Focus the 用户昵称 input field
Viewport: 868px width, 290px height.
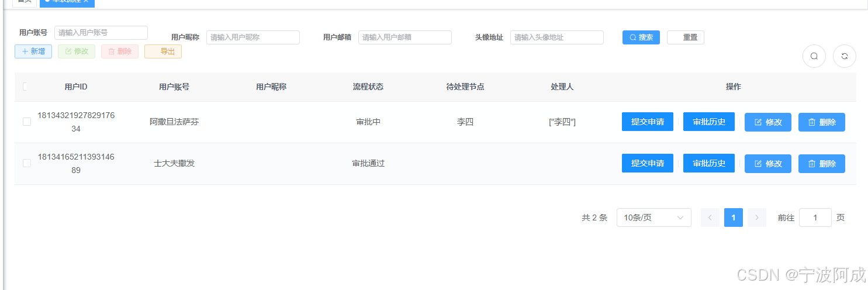253,37
